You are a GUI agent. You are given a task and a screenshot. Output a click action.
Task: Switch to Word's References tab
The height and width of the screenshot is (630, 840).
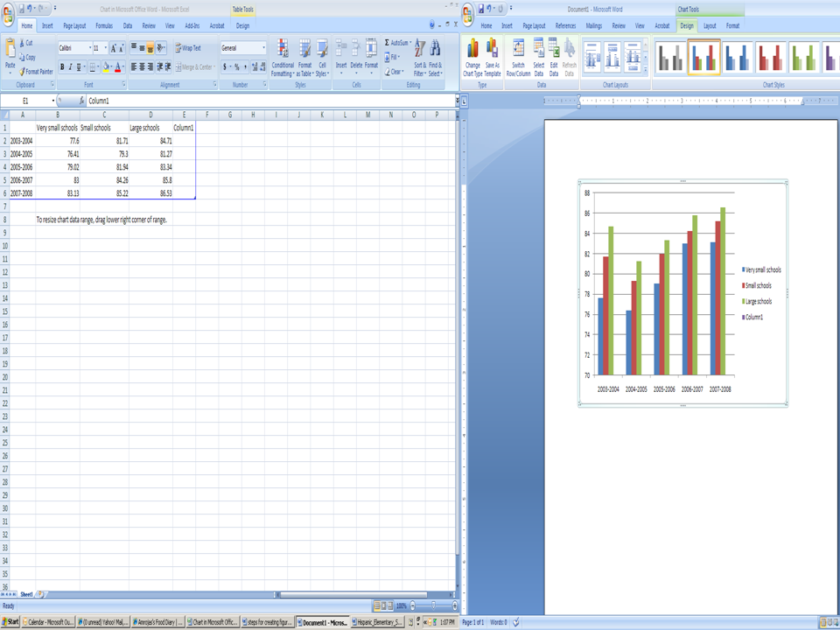[x=566, y=25]
